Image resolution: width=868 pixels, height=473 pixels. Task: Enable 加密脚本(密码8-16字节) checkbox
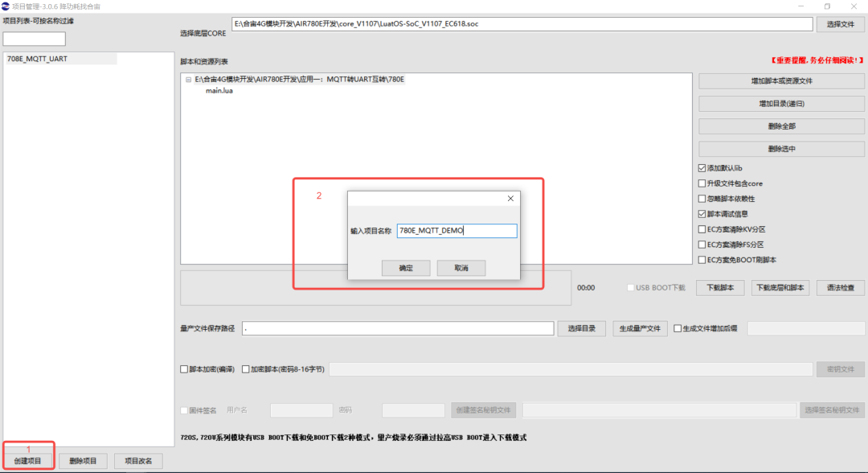(x=246, y=369)
